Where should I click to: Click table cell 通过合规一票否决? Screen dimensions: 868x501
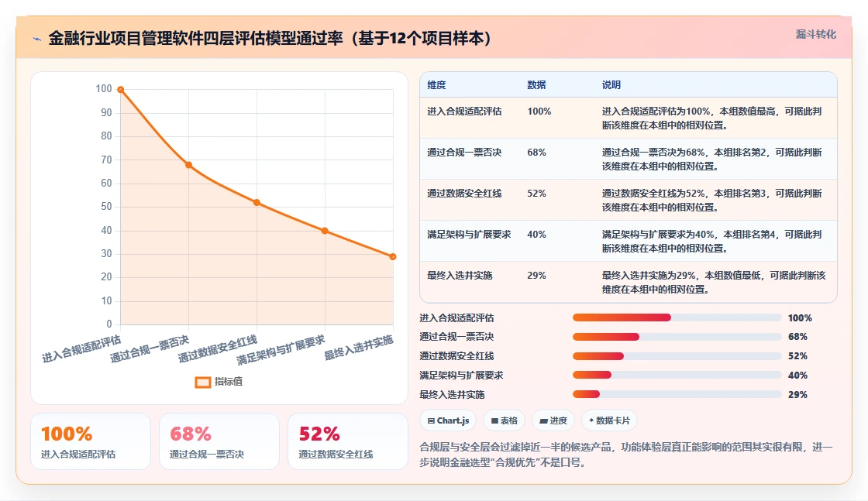click(464, 152)
